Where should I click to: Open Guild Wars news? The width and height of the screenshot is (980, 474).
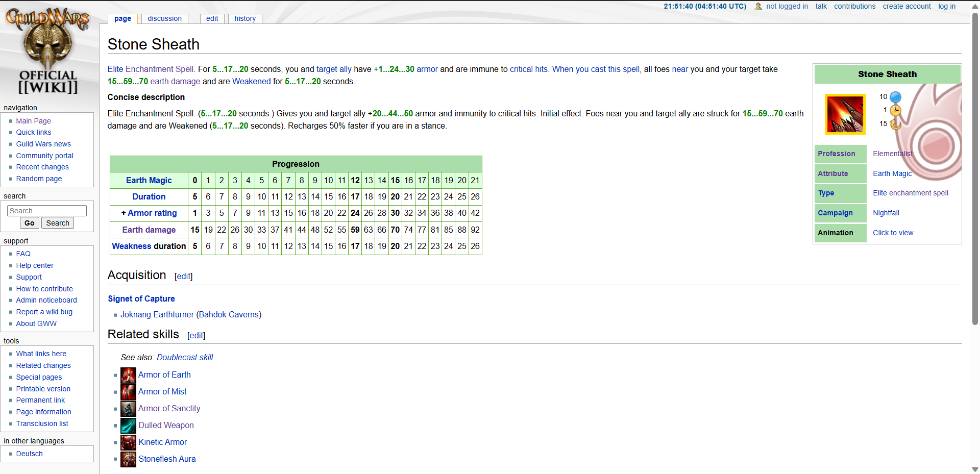[43, 144]
